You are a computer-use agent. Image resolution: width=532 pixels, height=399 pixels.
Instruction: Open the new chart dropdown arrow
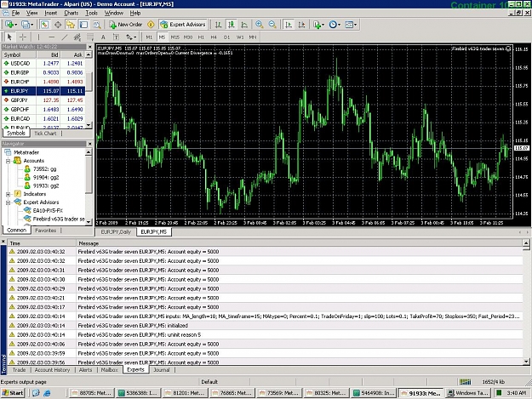pos(16,25)
